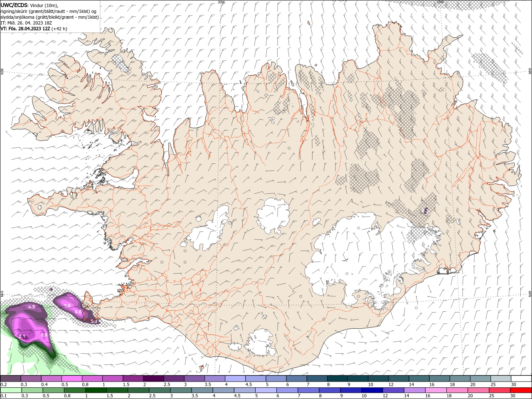Click the 2.1 precipitation value on the map
The height and width of the screenshot is (399, 532).
pos(22,336)
